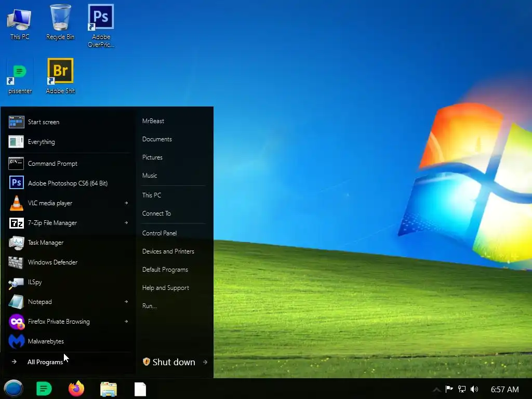
Task: Open Default Programs
Action: [x=165, y=270]
